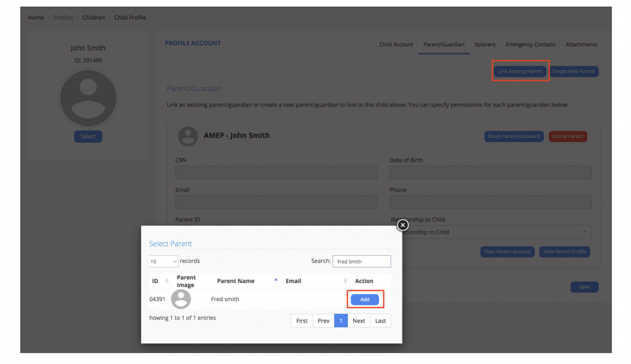631x364 pixels.
Task: Save the parent/guardian changes
Action: coord(584,286)
